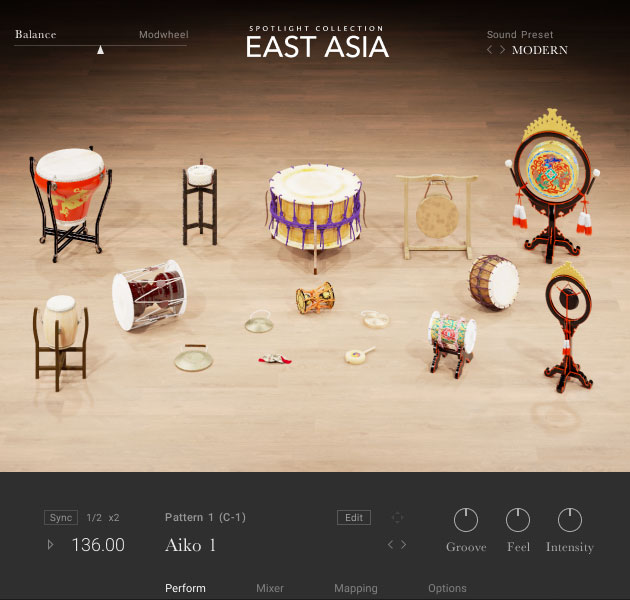The image size is (630, 600).
Task: Click the small orange-roped hand drum
Action: 315,298
